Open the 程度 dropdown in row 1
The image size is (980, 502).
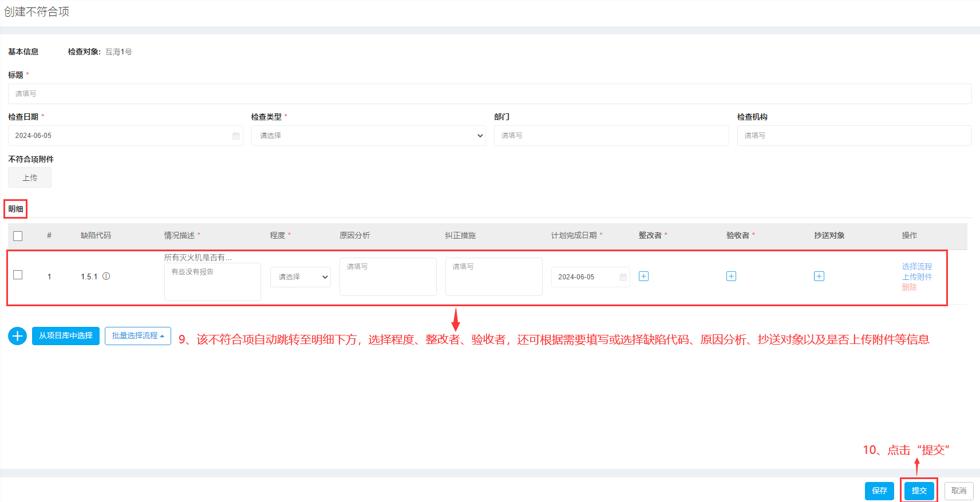pos(301,277)
